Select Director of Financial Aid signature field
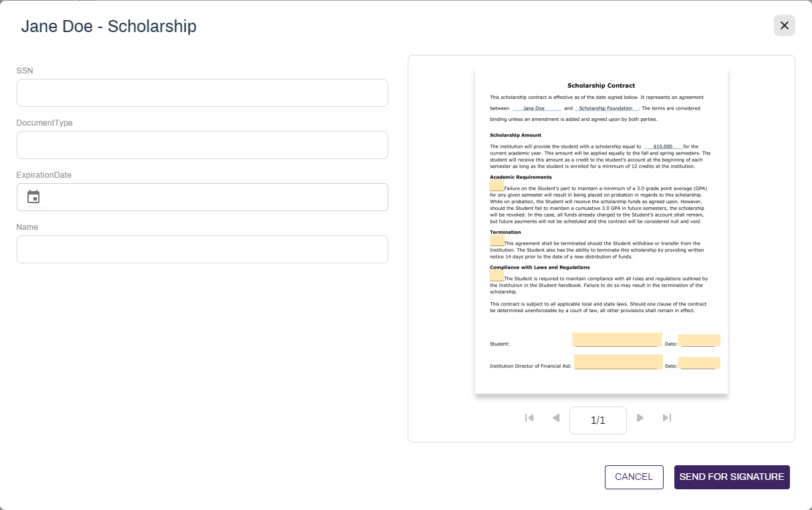 [618, 362]
